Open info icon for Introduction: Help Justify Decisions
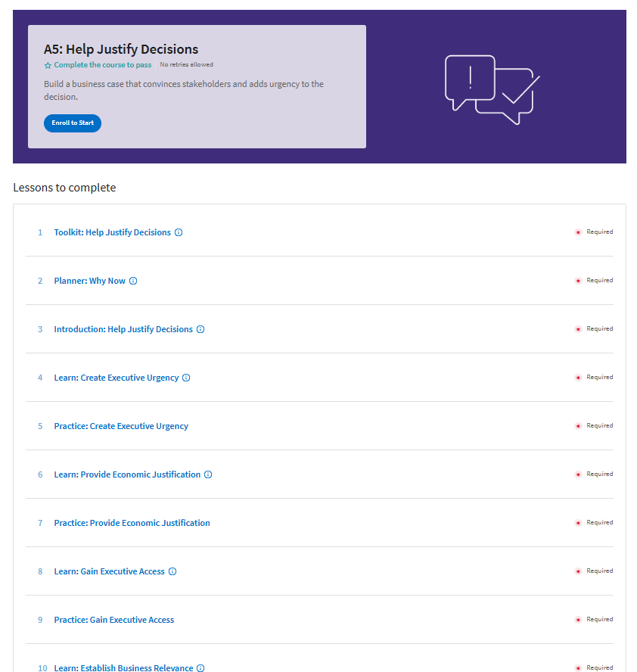 pos(200,329)
